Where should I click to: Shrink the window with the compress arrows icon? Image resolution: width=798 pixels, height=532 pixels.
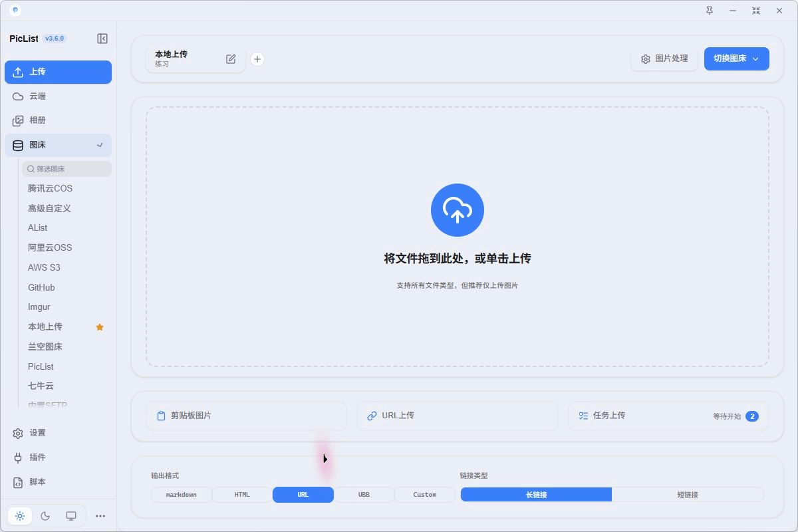pos(756,11)
